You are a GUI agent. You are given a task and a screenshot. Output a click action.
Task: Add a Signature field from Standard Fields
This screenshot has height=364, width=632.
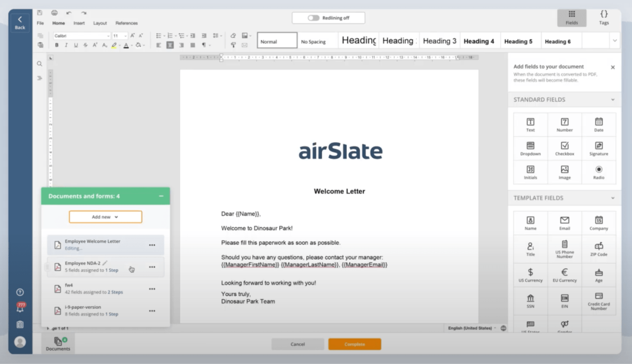point(598,148)
